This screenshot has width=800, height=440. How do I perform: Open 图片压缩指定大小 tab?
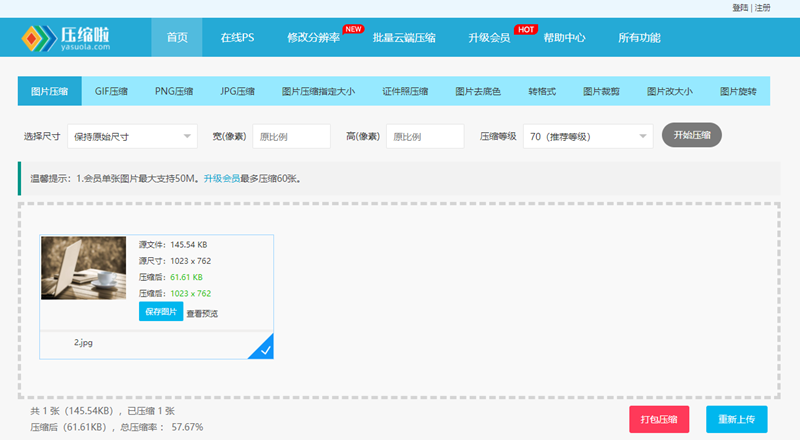pyautogui.click(x=318, y=91)
